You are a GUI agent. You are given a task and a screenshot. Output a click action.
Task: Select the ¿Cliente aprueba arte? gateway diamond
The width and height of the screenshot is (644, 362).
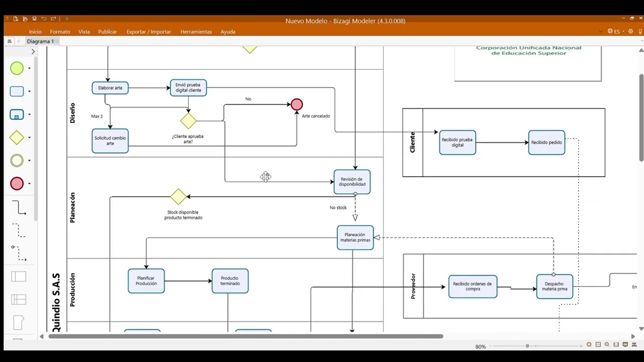coord(188,121)
